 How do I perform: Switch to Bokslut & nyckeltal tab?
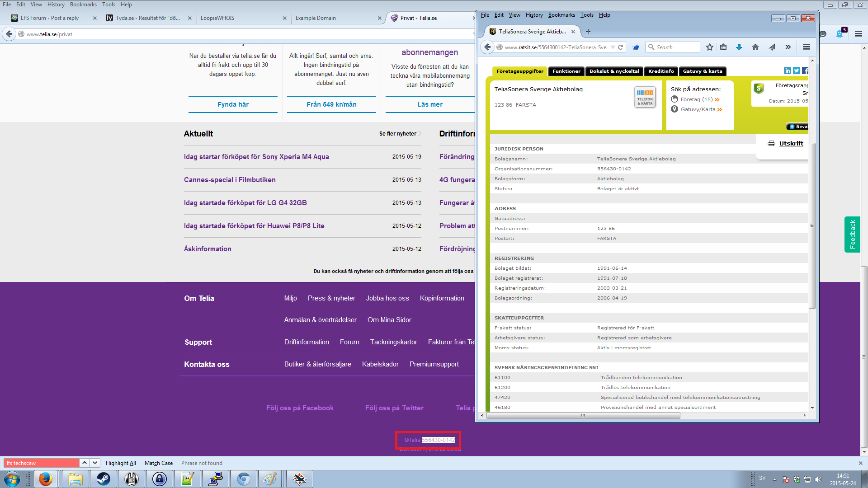[614, 71]
